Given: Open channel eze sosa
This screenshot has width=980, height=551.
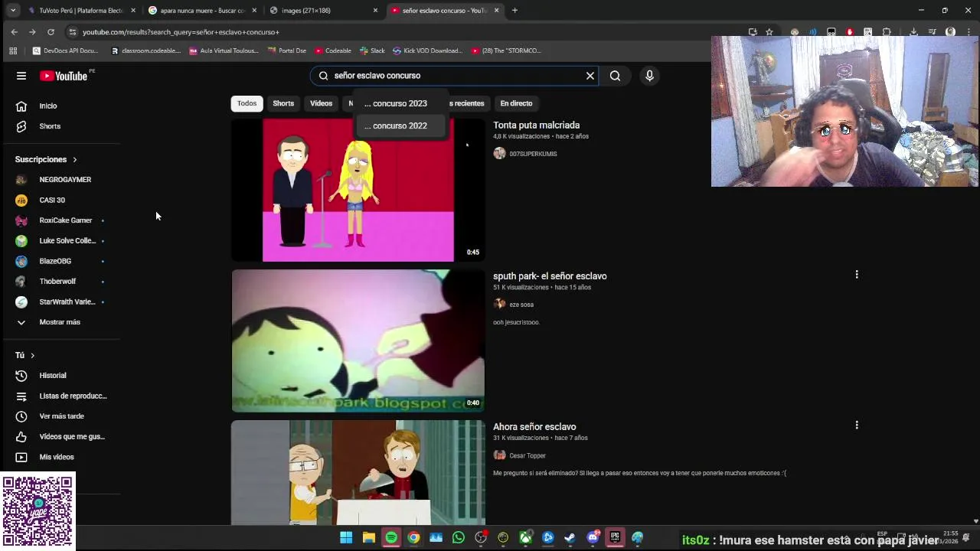Looking at the screenshot, I should click(521, 305).
